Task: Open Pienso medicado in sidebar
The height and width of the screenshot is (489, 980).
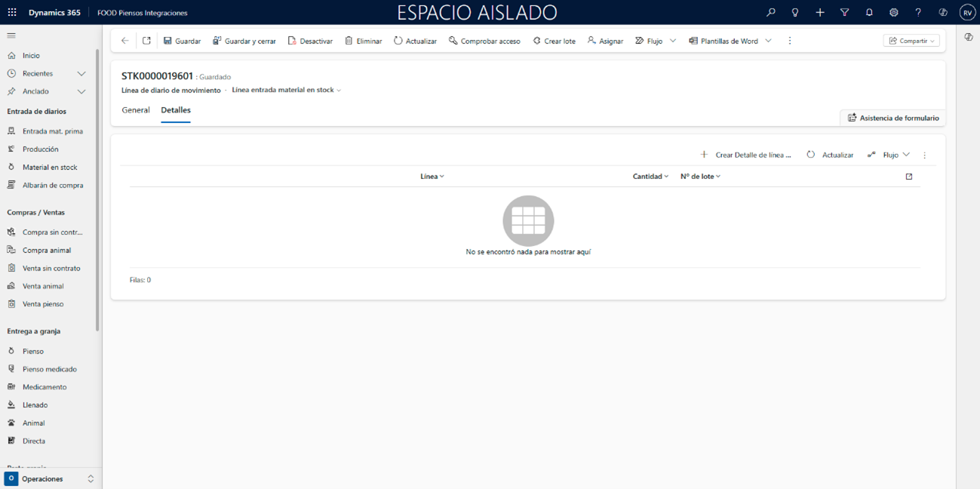Action: (49, 369)
